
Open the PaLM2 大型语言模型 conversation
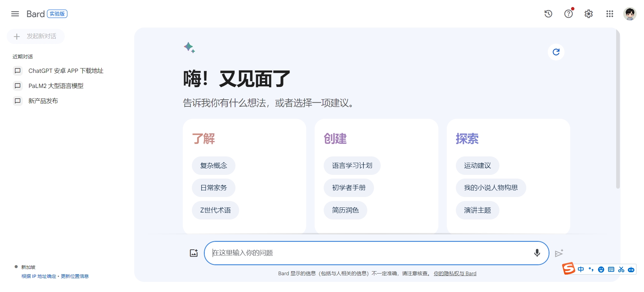(56, 86)
